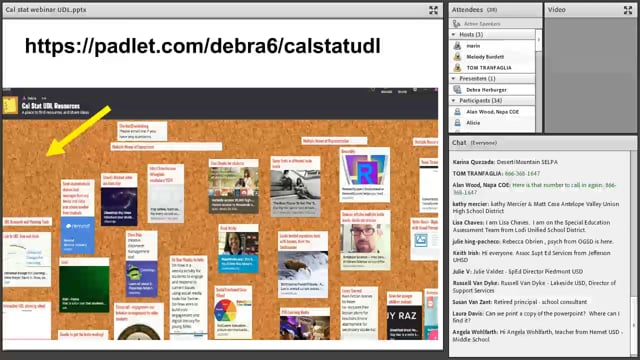This screenshot has width=640, height=360.
Task: Click presenter icon next to Debra Herburger
Action: point(458,90)
